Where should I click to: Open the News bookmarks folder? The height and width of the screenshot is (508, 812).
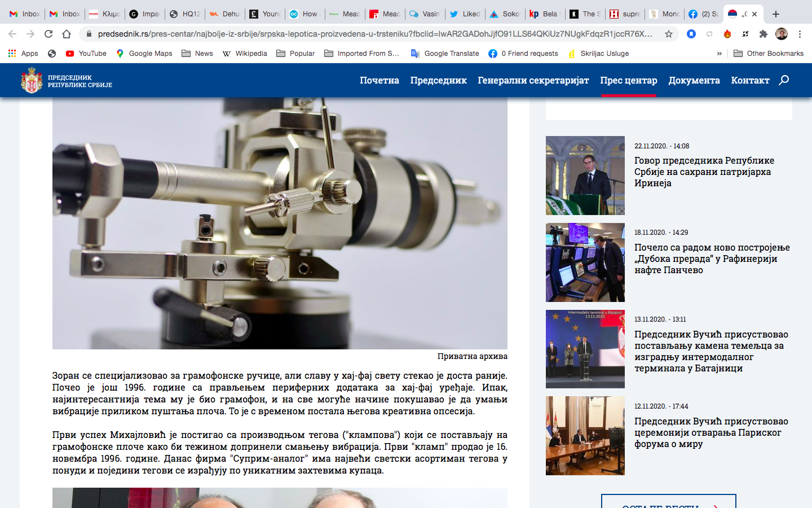[197, 54]
